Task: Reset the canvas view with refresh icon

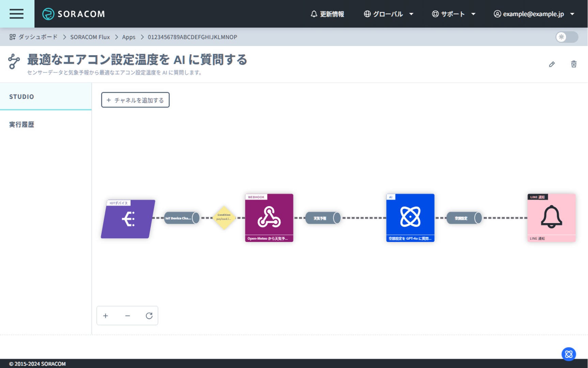Action: [149, 316]
